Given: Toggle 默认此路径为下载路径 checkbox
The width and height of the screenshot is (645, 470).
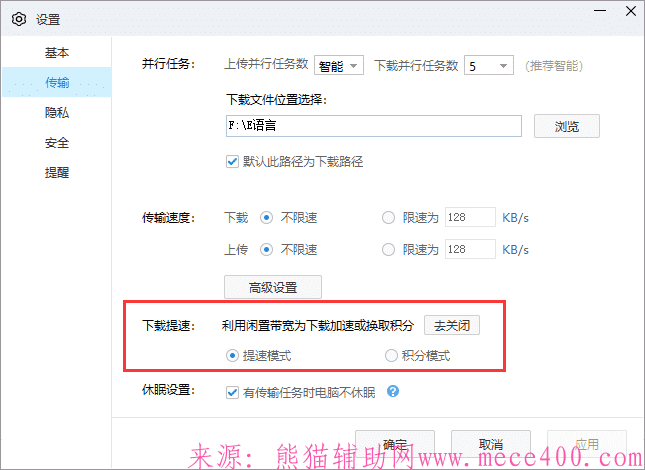Looking at the screenshot, I should [x=233, y=161].
